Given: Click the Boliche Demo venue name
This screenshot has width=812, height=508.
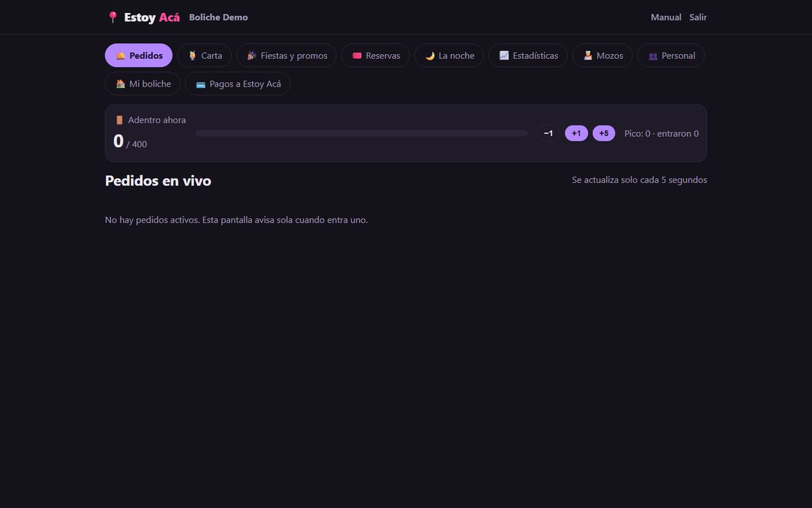Looking at the screenshot, I should [x=219, y=17].
